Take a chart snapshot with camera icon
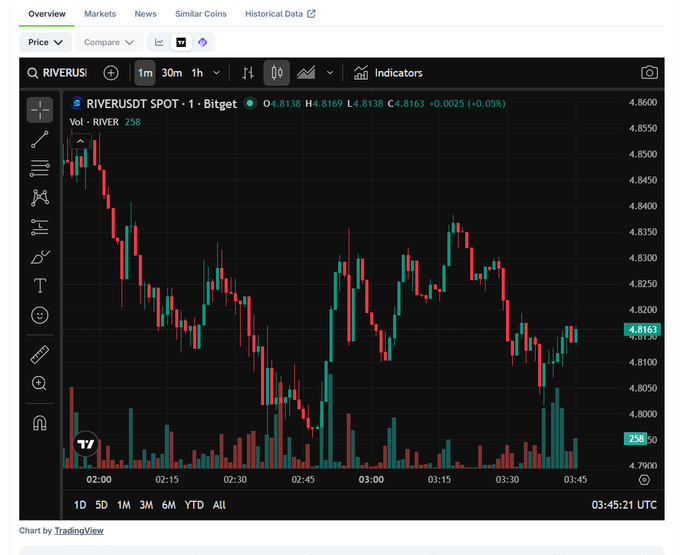 649,72
